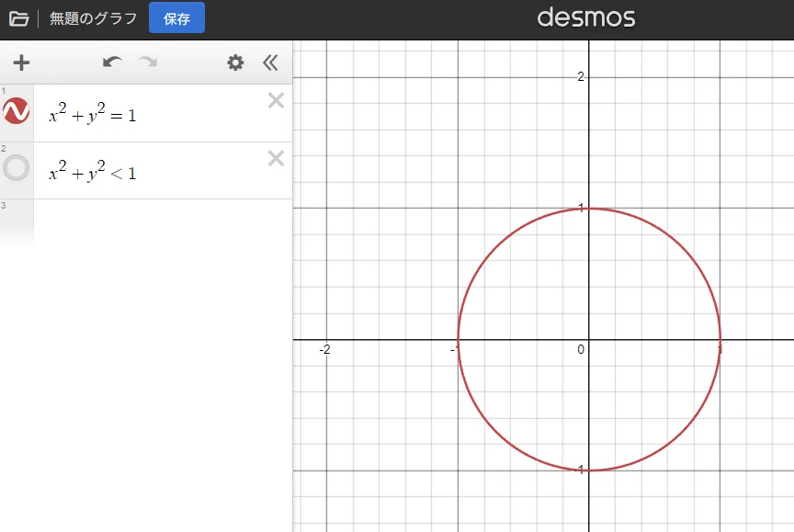Edit the inequality x²+y²<1

click(x=93, y=171)
